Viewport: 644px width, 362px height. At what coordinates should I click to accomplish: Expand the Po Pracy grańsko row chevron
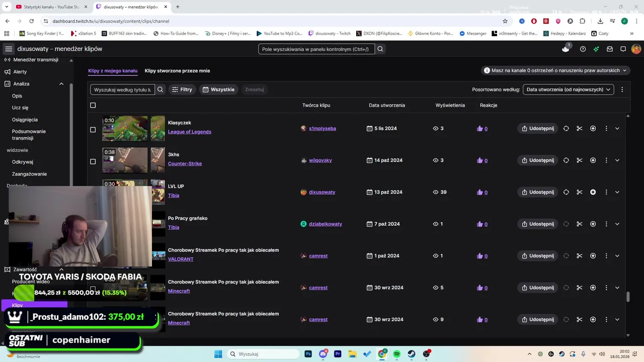coord(617,224)
